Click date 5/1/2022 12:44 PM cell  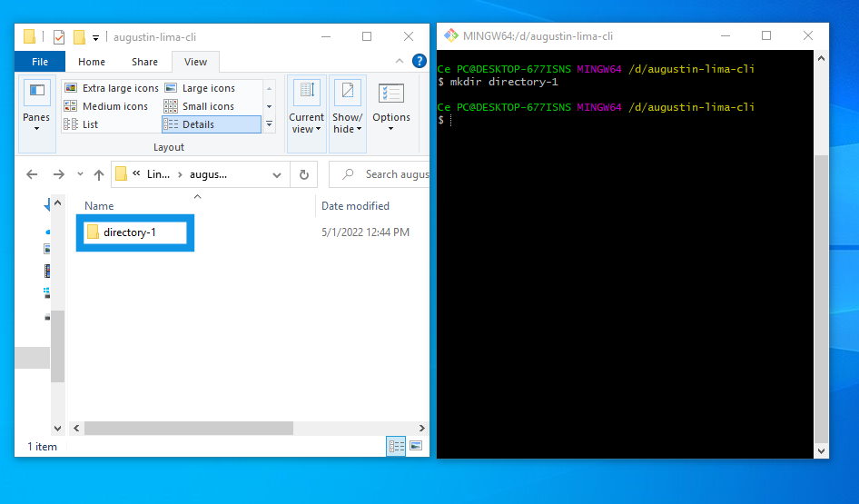click(x=365, y=232)
